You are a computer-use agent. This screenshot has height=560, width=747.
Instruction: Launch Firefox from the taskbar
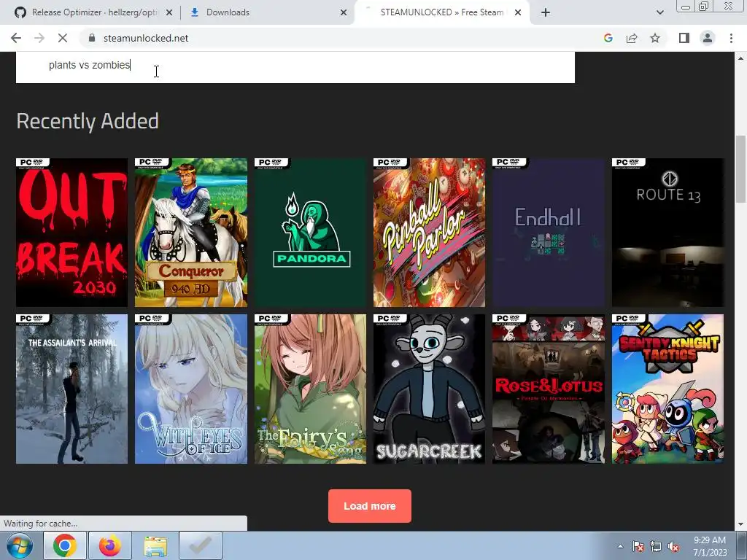pos(110,545)
